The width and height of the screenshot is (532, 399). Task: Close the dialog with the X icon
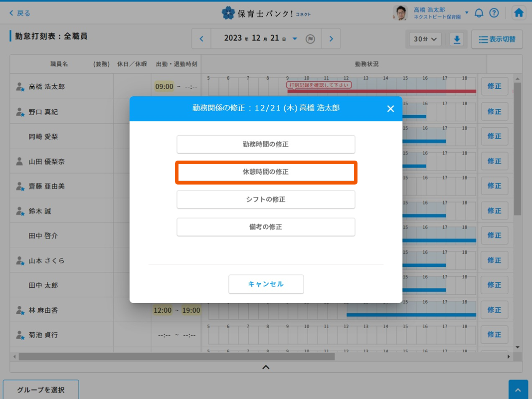390,109
